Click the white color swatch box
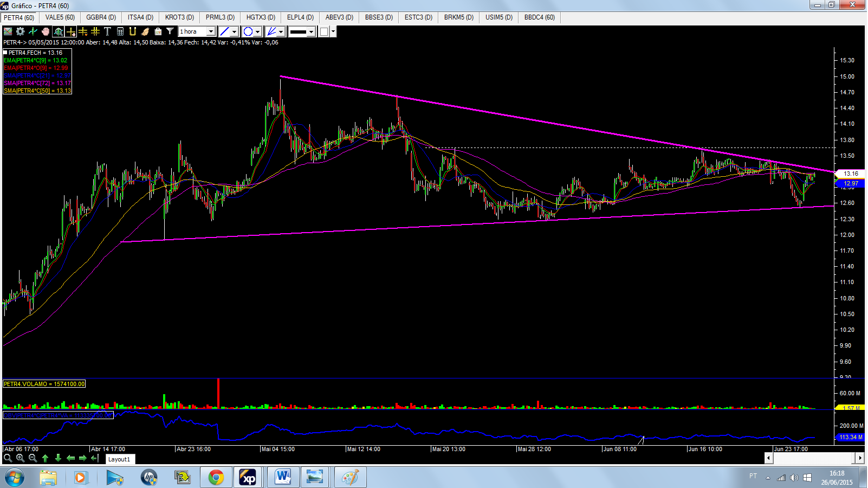This screenshot has height=488, width=868. (324, 31)
